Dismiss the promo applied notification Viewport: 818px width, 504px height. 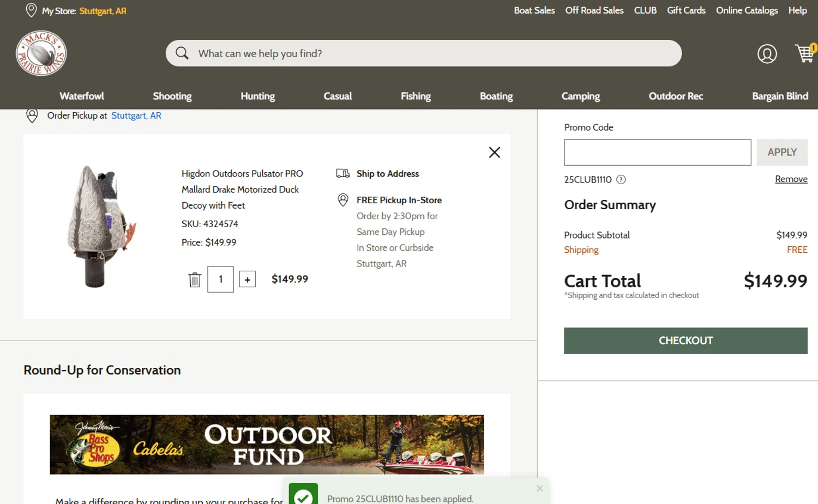[539, 488]
